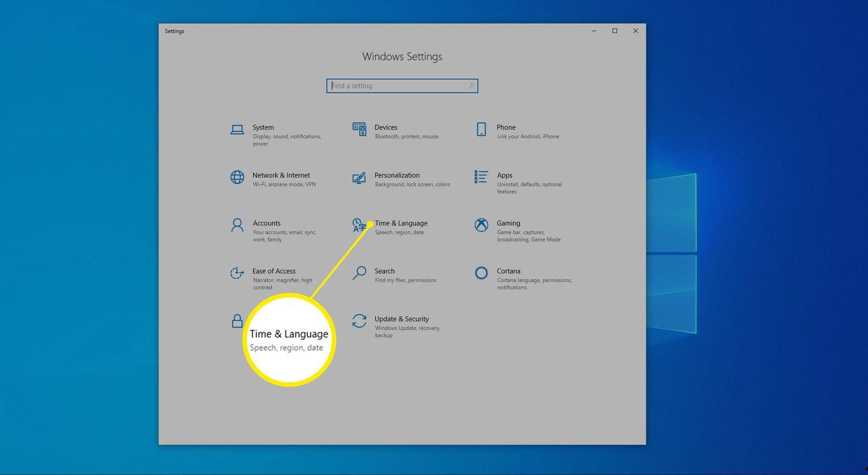
Task: Click the System laptop icon
Action: click(x=237, y=130)
